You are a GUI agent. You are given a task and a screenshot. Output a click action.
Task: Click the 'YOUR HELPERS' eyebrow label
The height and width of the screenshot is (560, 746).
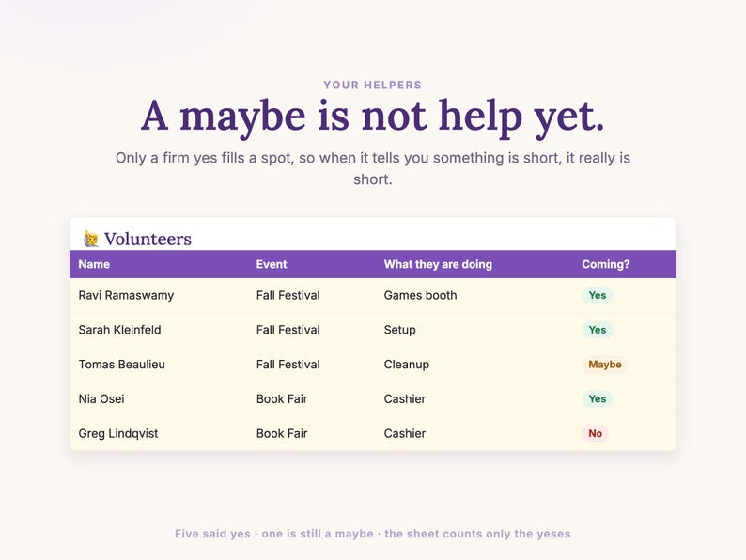(x=372, y=86)
